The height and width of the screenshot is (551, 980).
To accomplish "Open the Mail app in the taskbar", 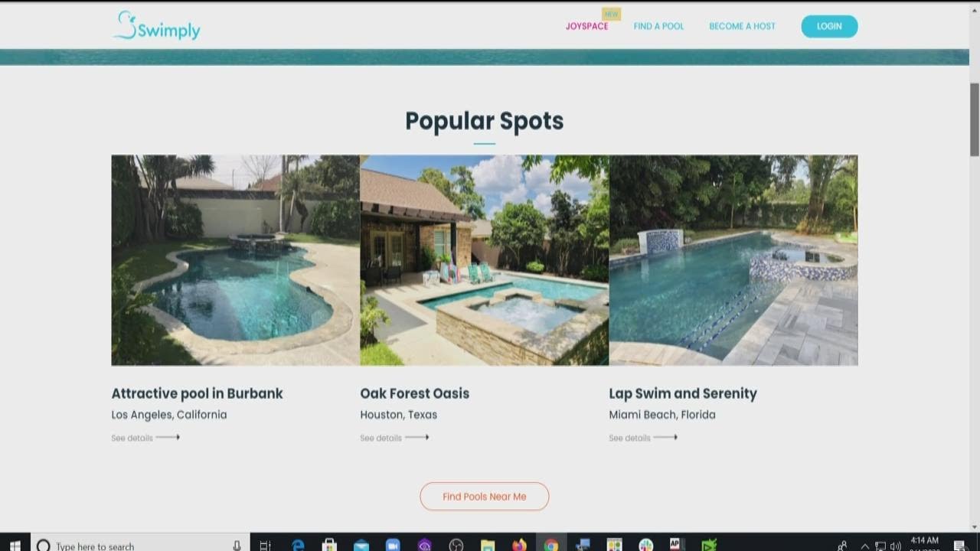I will pos(361,546).
